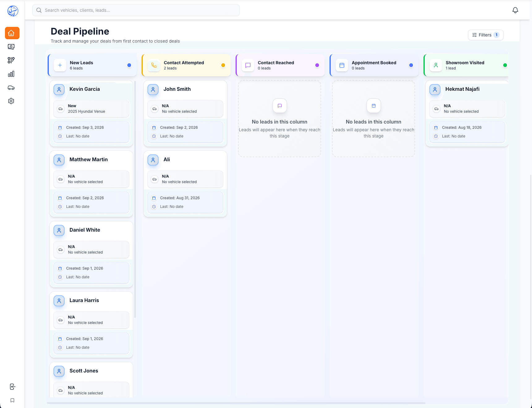Click Hekmat Najafi's avatar icon
532x408 pixels.
[435, 90]
